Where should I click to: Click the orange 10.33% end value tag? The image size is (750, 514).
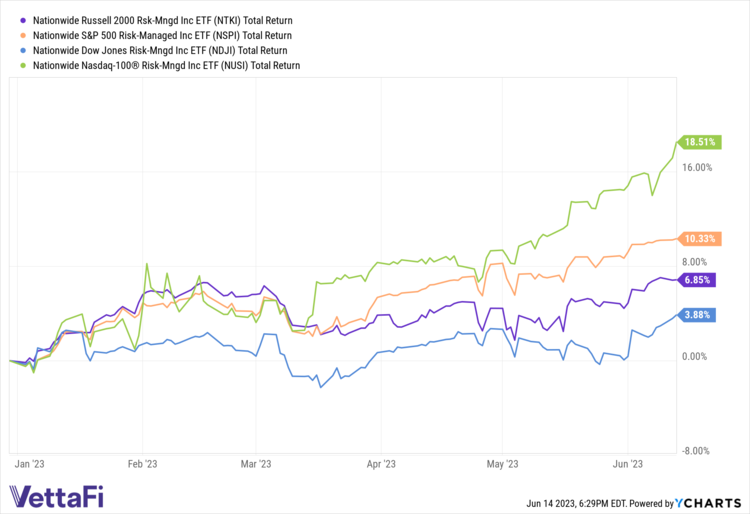point(697,238)
